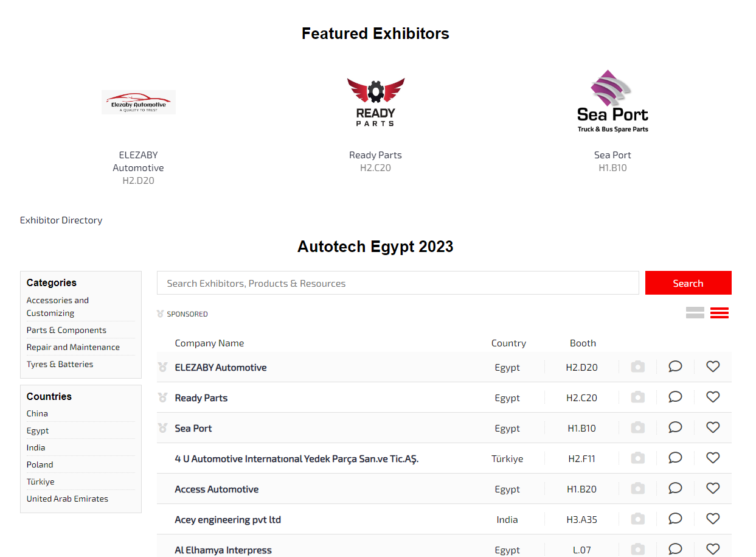
Task: Click camera icon in Access Automotive row
Action: [637, 488]
